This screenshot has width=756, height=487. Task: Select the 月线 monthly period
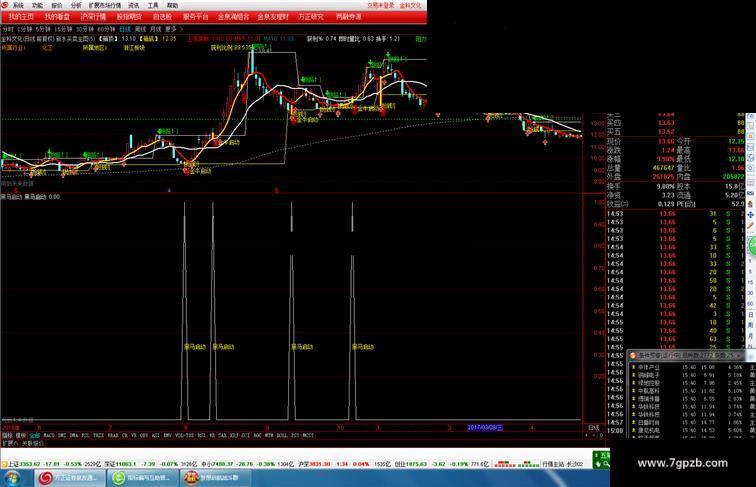156,29
